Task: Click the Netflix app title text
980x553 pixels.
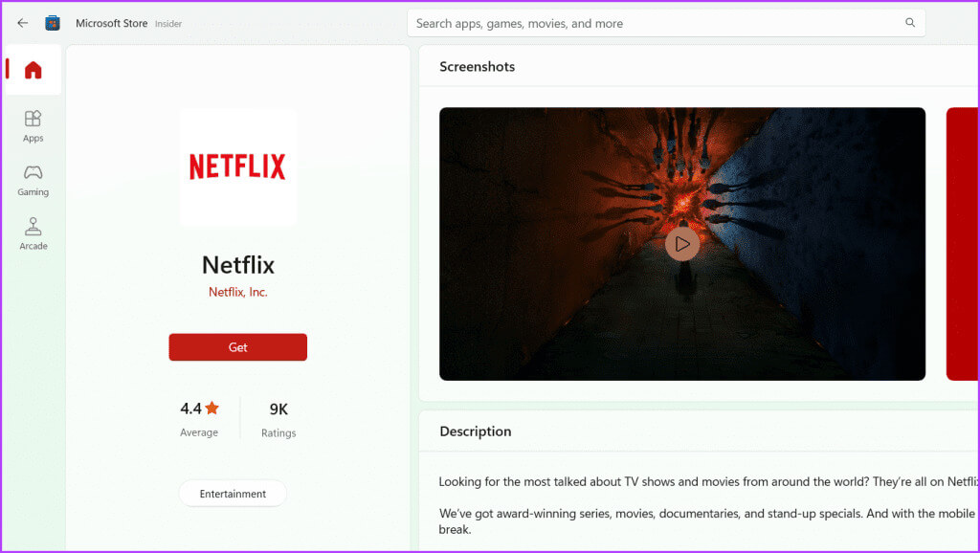Action: tap(238, 265)
